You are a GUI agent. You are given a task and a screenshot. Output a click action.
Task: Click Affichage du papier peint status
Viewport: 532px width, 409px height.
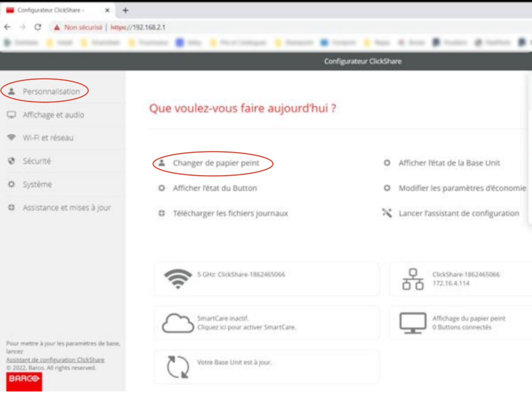(x=469, y=318)
